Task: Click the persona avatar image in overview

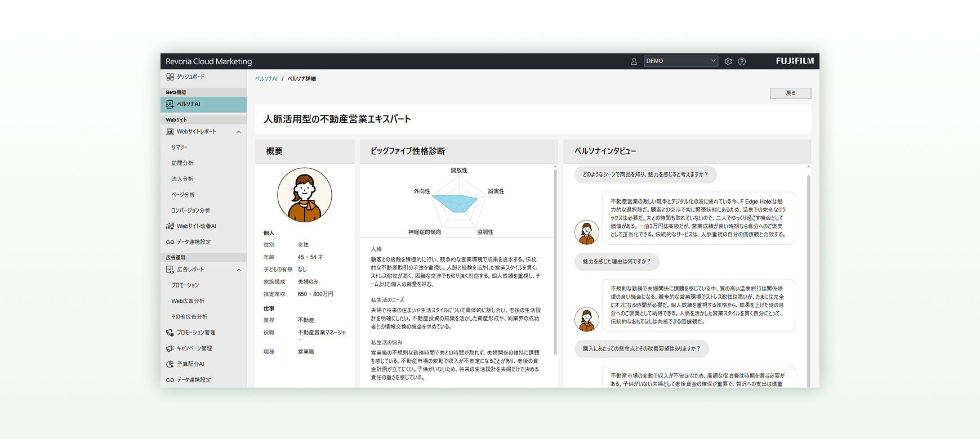Action: point(305,195)
